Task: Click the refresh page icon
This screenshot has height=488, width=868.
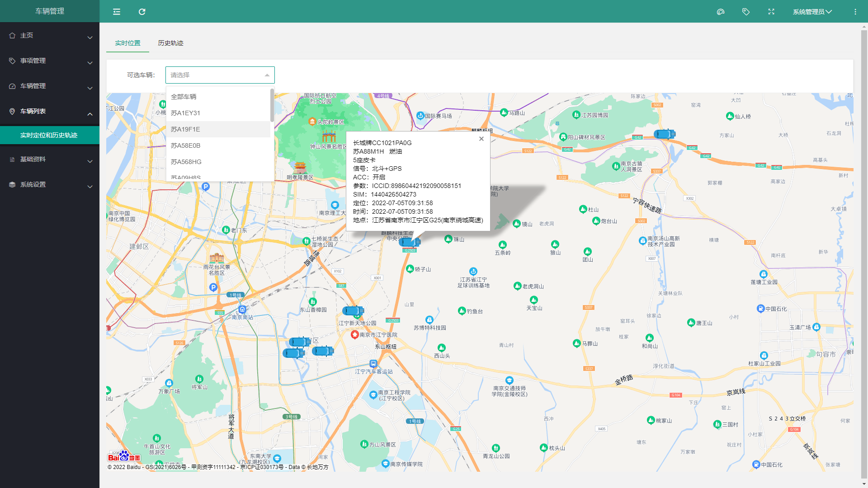Action: point(142,12)
